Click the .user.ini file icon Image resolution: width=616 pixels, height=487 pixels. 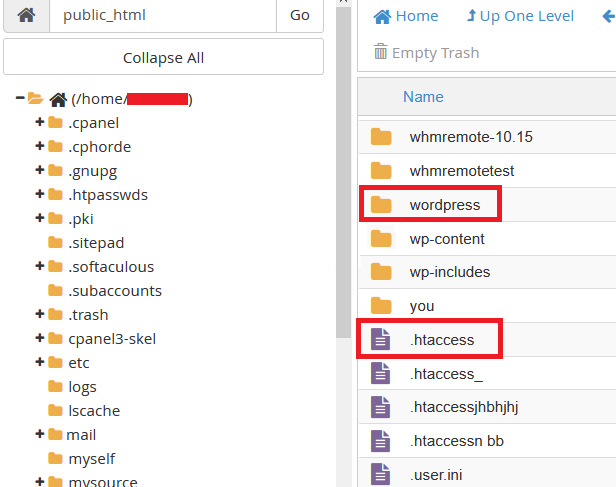(x=381, y=474)
